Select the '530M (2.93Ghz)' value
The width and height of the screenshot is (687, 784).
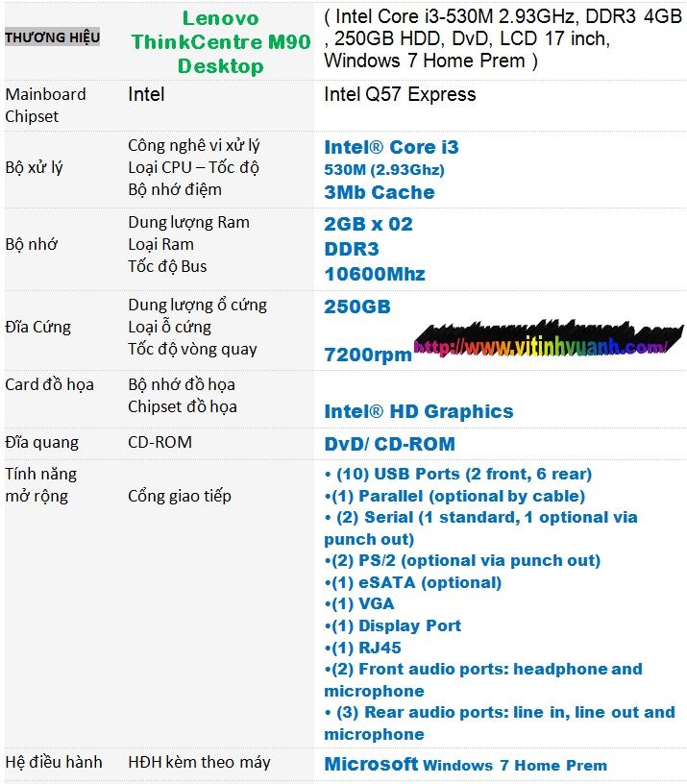(384, 169)
